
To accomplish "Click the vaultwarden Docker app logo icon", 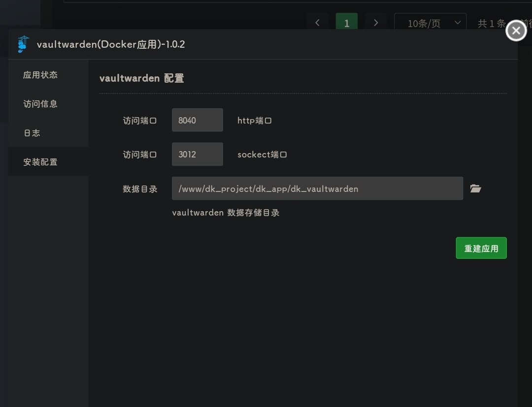I will (x=22, y=44).
